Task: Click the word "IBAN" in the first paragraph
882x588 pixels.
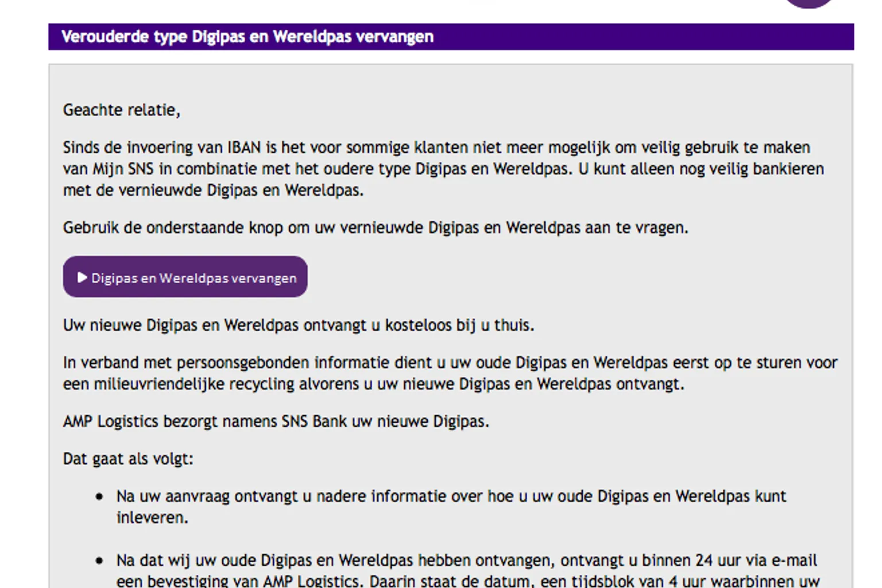Action: [x=244, y=148]
